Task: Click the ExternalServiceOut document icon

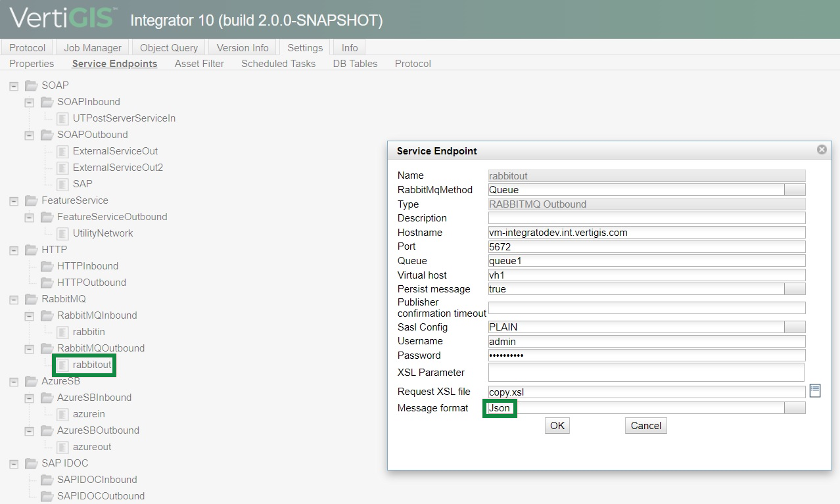Action: [62, 151]
